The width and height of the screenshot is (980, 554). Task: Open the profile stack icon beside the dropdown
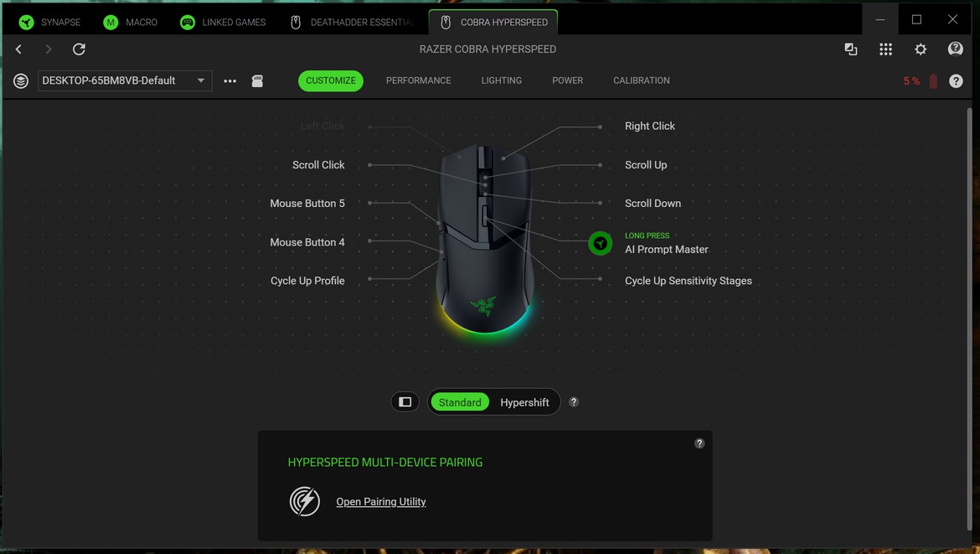21,80
